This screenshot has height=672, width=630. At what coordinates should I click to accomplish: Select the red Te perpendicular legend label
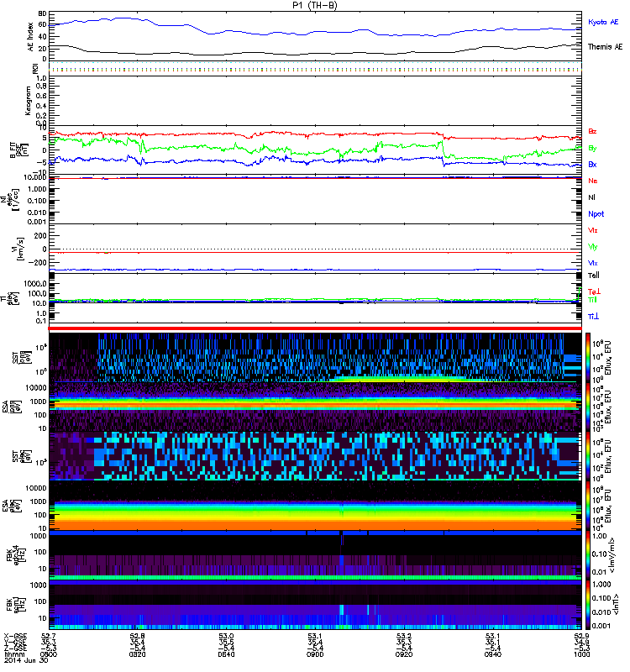594,291
